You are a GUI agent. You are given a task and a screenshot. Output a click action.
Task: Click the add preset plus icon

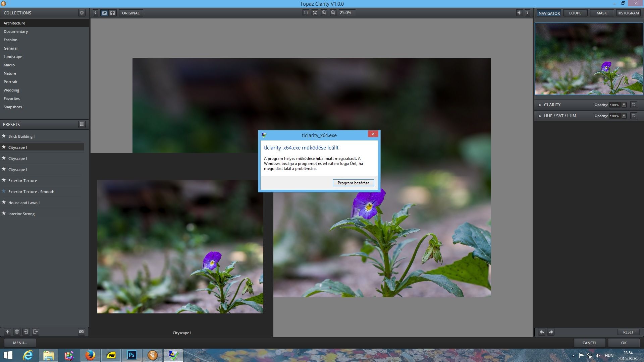coord(7,332)
